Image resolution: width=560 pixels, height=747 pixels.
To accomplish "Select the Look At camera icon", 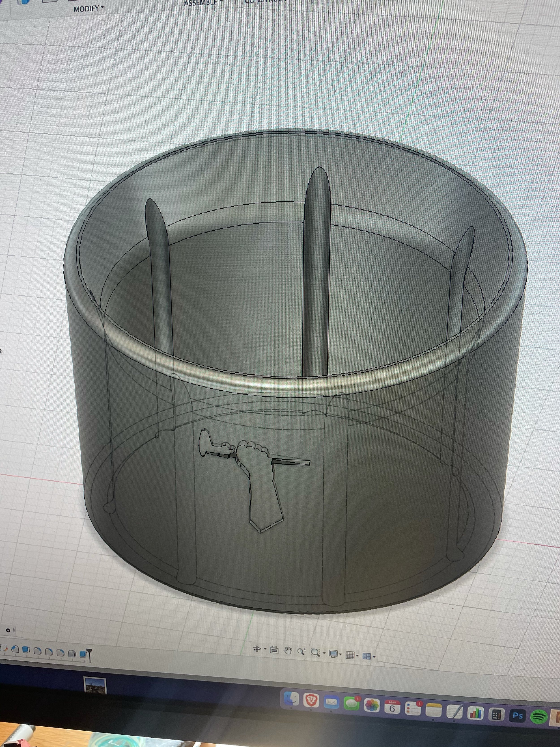I will click(x=274, y=650).
